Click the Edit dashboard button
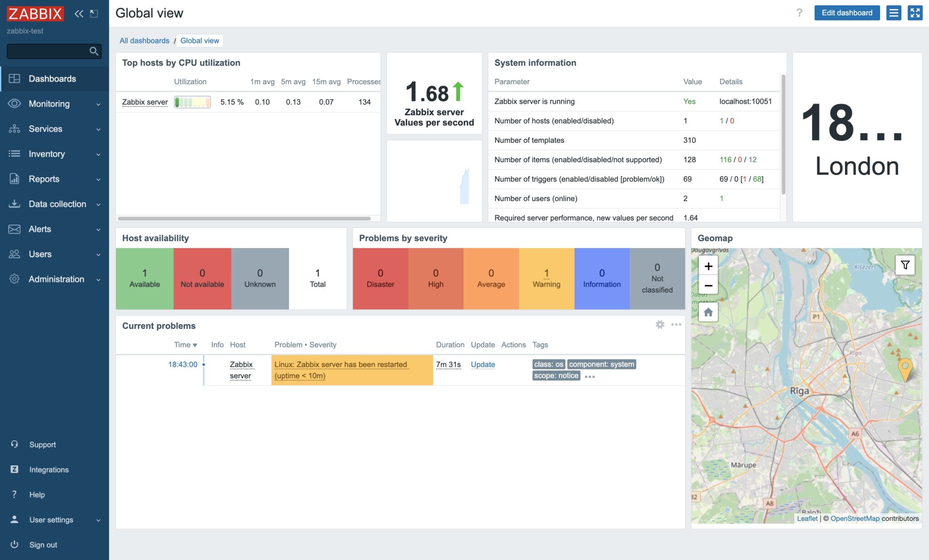The height and width of the screenshot is (560, 929). pos(847,13)
